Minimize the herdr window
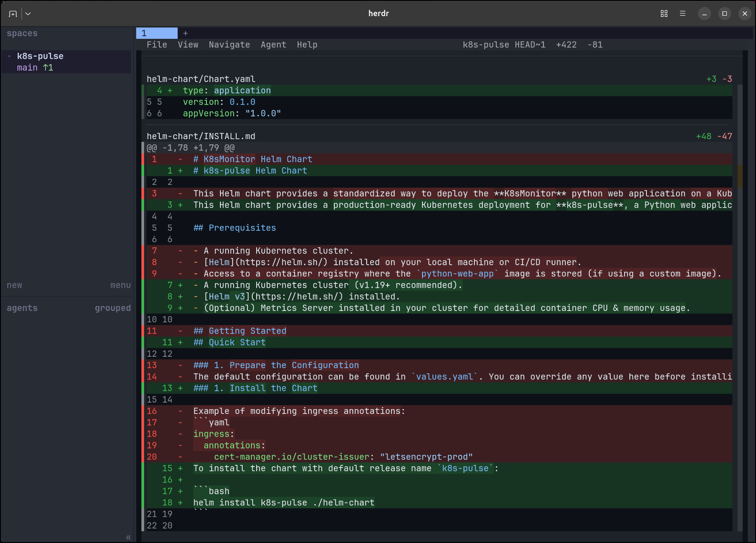 coord(704,14)
